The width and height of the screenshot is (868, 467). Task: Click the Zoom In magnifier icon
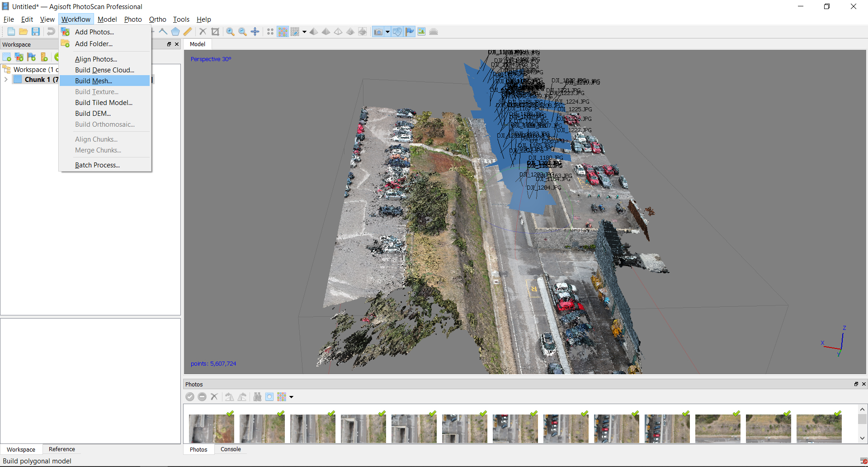[230, 32]
